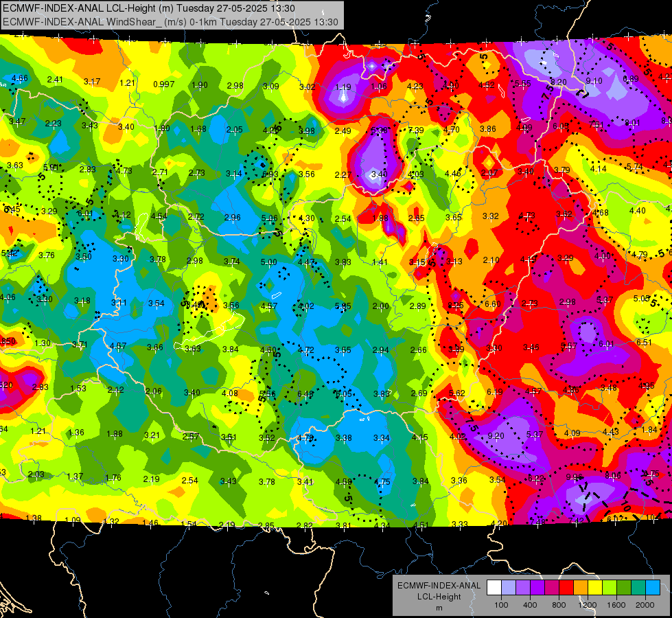
Task: Click the grid value 3.76
Action: (46, 255)
